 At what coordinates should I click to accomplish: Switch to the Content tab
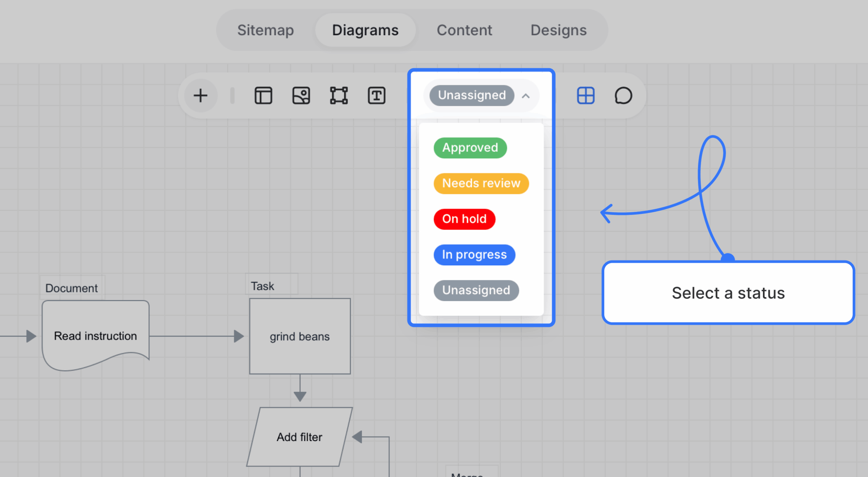click(464, 30)
